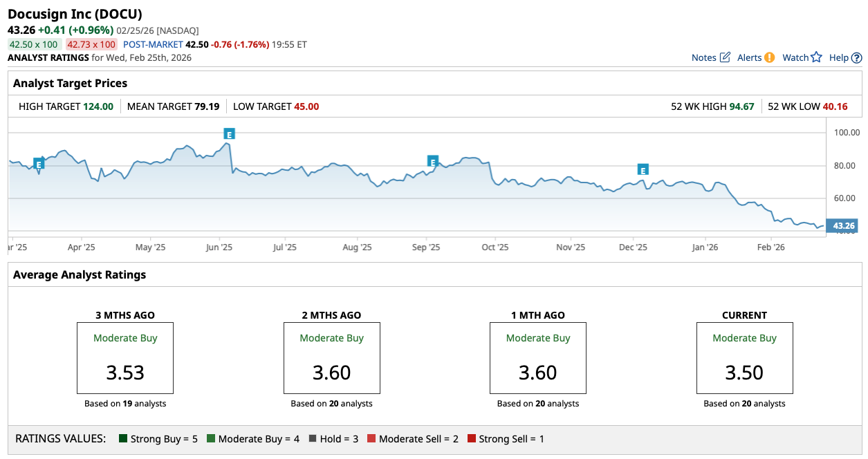Click the Help question mark icon

click(x=856, y=58)
